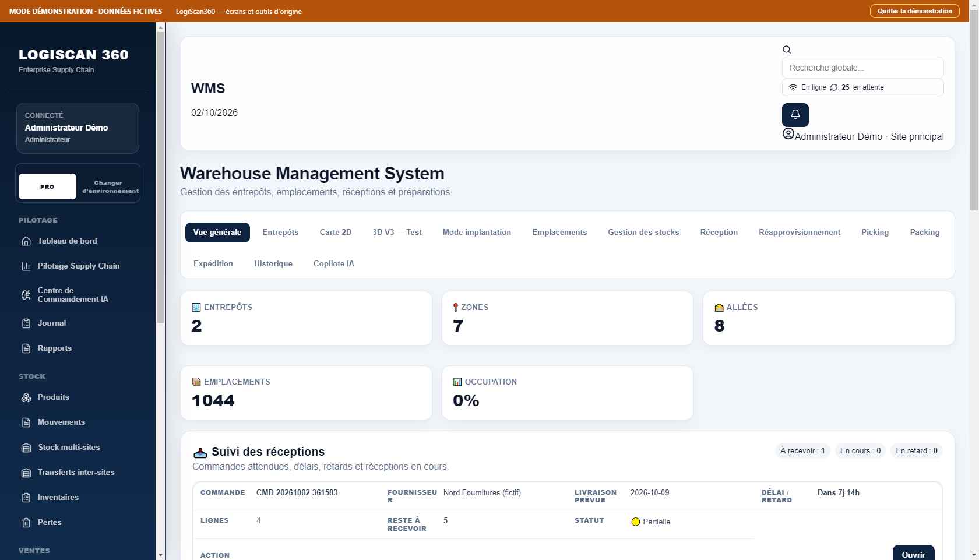Open the Picking tab

click(x=875, y=232)
